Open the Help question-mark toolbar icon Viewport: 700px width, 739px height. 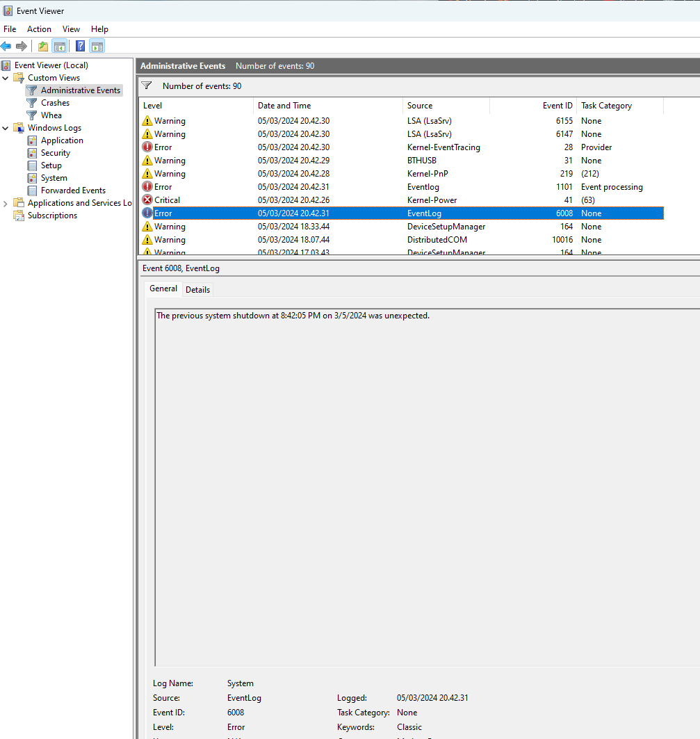[x=81, y=46]
